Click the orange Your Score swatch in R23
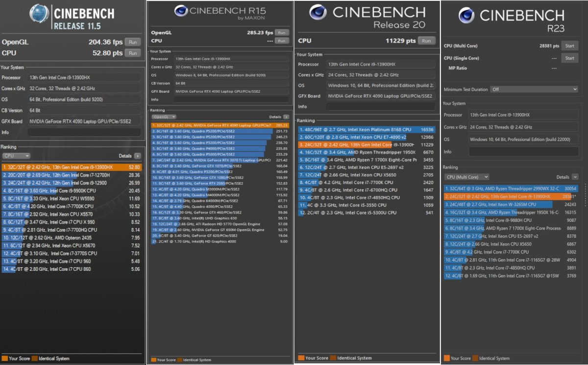The image size is (588, 365). (x=446, y=358)
